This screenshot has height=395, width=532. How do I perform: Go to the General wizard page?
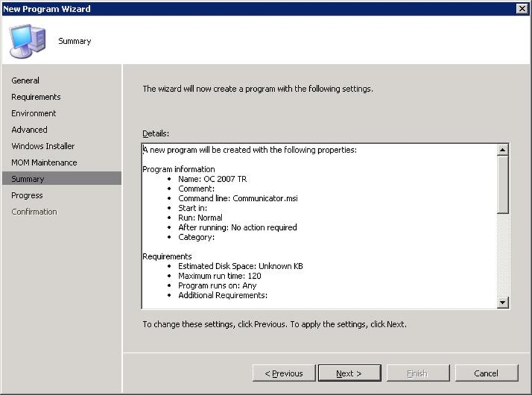coord(25,80)
